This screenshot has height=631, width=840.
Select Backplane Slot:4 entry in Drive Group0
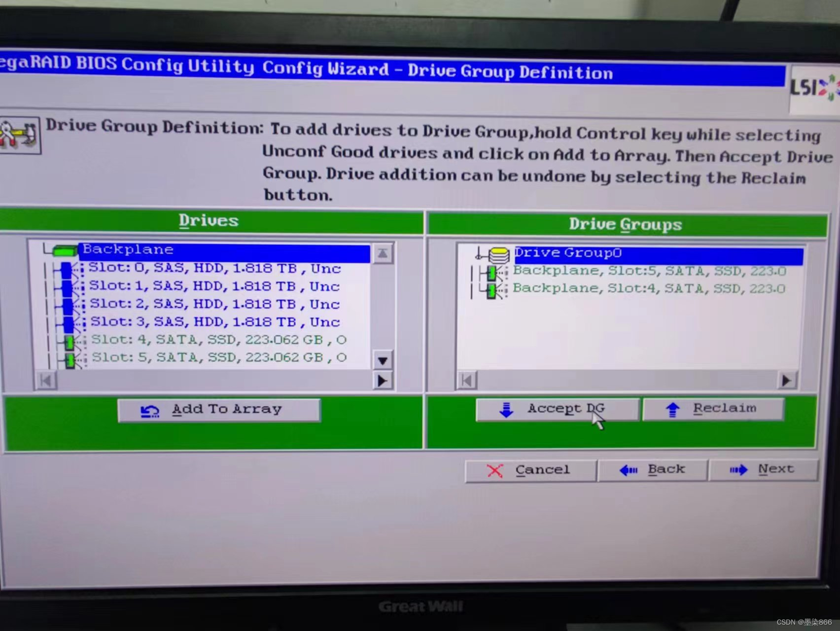tap(649, 288)
